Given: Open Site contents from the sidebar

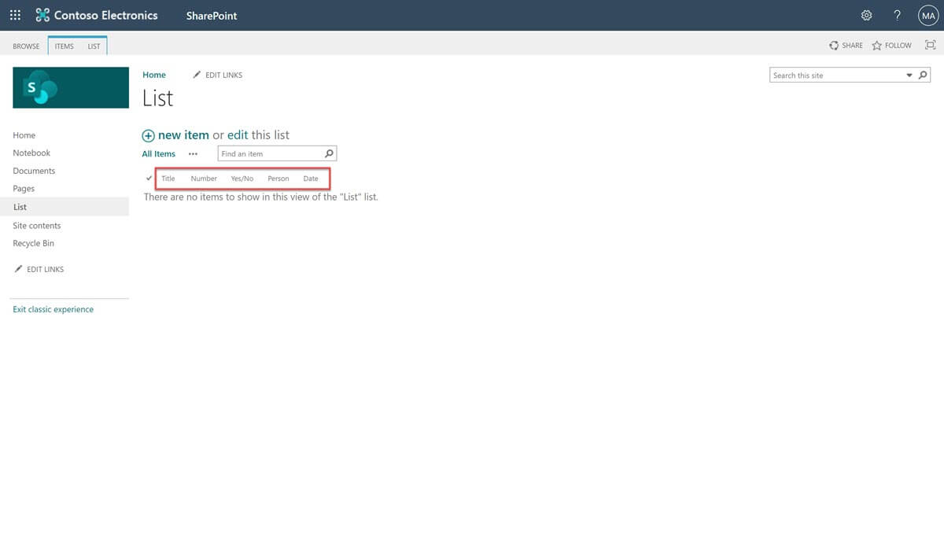Looking at the screenshot, I should 36,225.
